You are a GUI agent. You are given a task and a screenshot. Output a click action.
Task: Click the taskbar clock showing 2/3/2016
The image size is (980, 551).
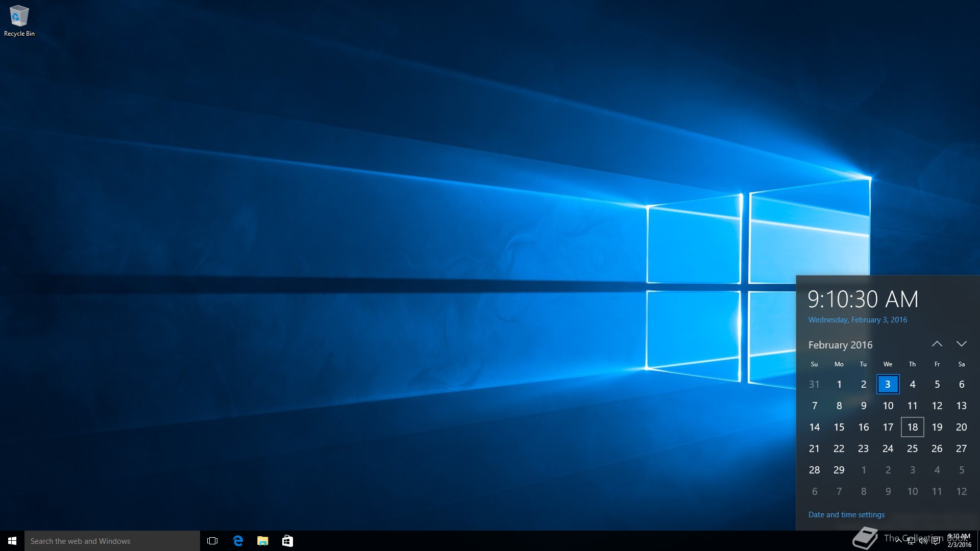(960, 541)
